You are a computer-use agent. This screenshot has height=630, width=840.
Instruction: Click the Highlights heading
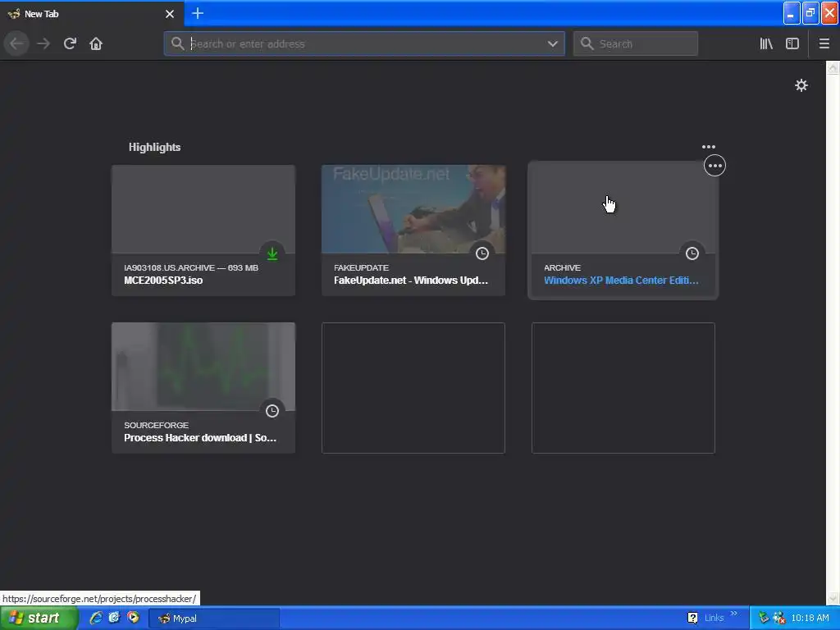pos(154,148)
